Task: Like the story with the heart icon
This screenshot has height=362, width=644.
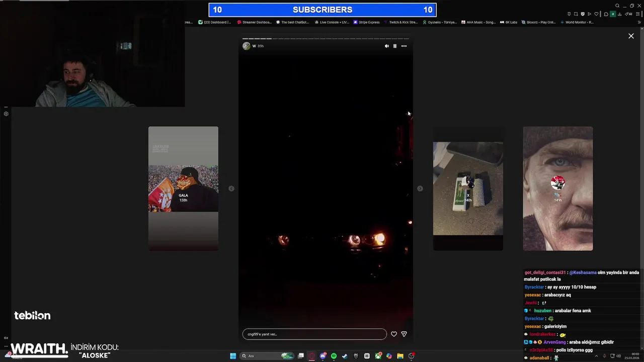Action: pos(394,334)
